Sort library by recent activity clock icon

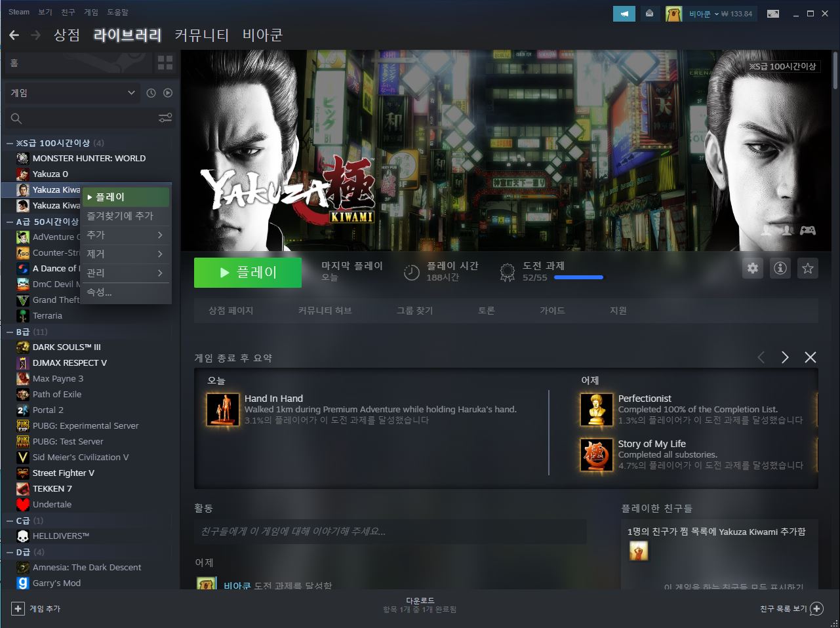pyautogui.click(x=151, y=93)
